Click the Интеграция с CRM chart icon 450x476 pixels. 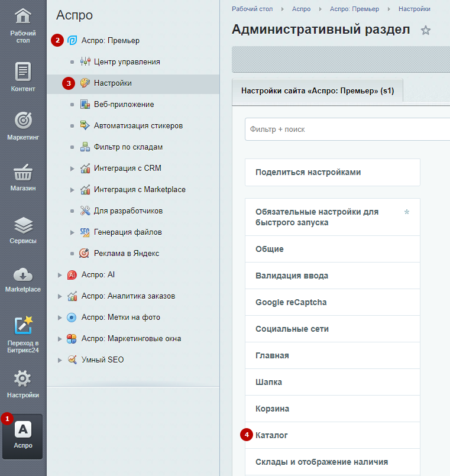pyautogui.click(x=85, y=168)
